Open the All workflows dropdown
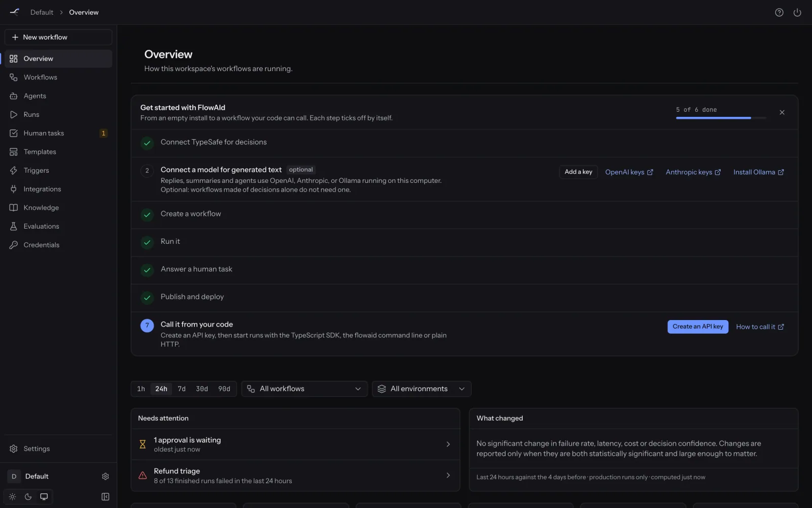This screenshot has width=812, height=508. [x=304, y=389]
